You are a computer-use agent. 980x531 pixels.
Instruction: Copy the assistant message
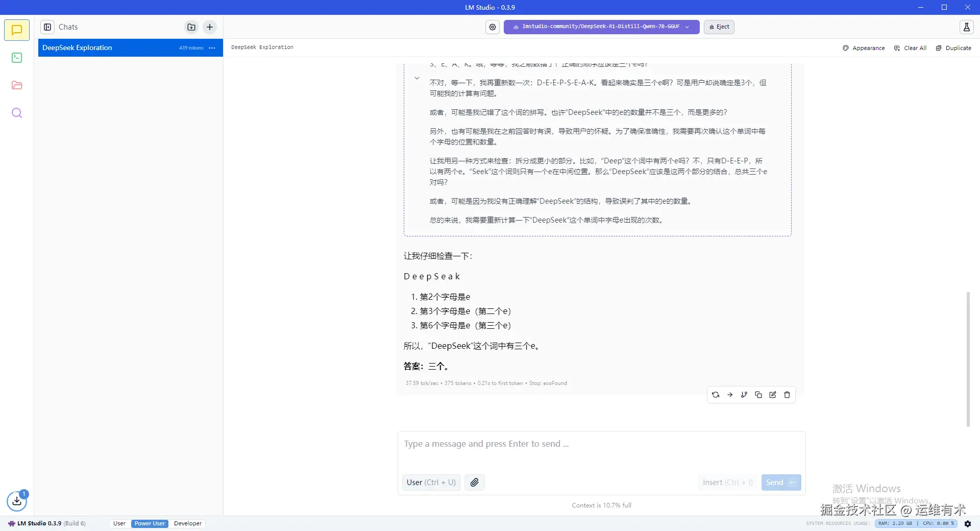(x=758, y=395)
